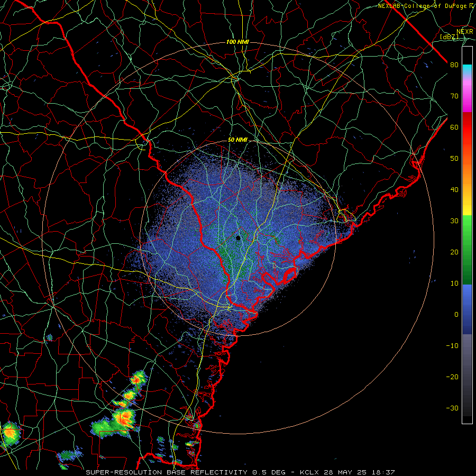This screenshot has width=476, height=476.
Task: Click the 10 dBZ label on color scale
Action: [454, 283]
